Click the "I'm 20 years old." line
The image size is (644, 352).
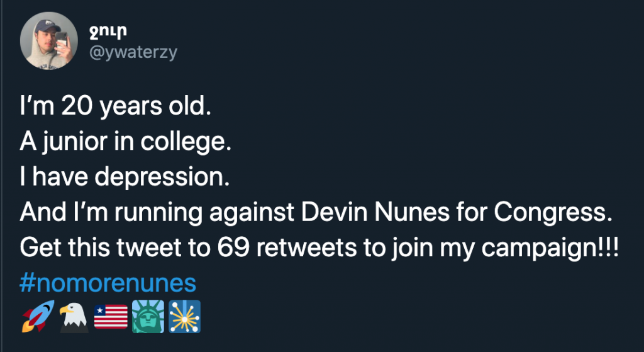point(113,107)
